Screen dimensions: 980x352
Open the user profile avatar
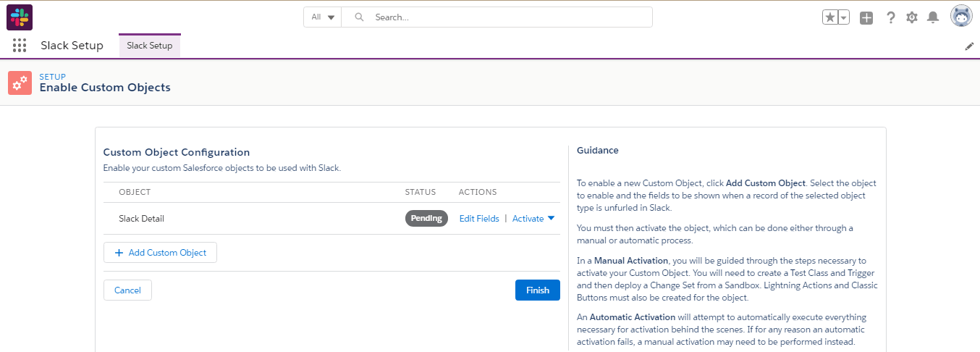(x=961, y=17)
